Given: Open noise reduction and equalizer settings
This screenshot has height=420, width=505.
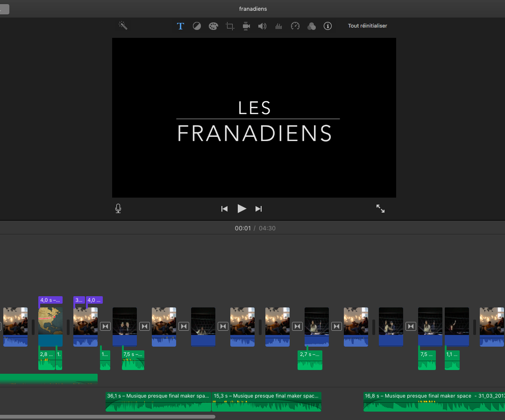Looking at the screenshot, I should [x=278, y=26].
